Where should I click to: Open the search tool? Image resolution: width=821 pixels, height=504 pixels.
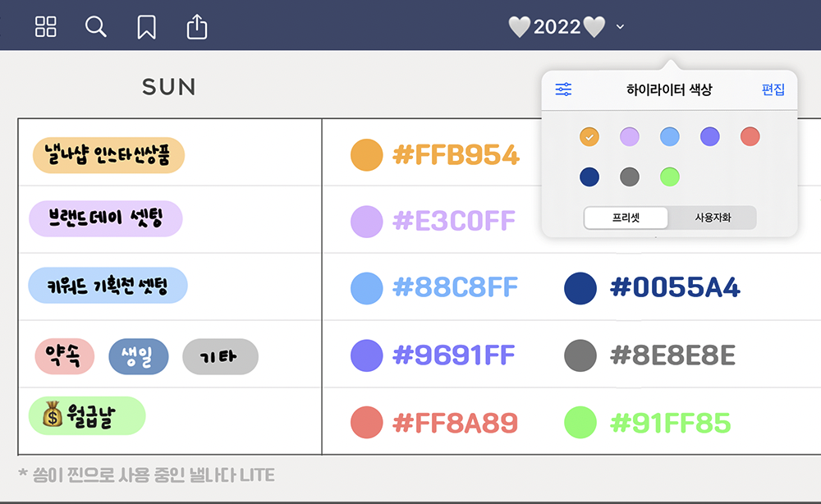pyautogui.click(x=96, y=27)
